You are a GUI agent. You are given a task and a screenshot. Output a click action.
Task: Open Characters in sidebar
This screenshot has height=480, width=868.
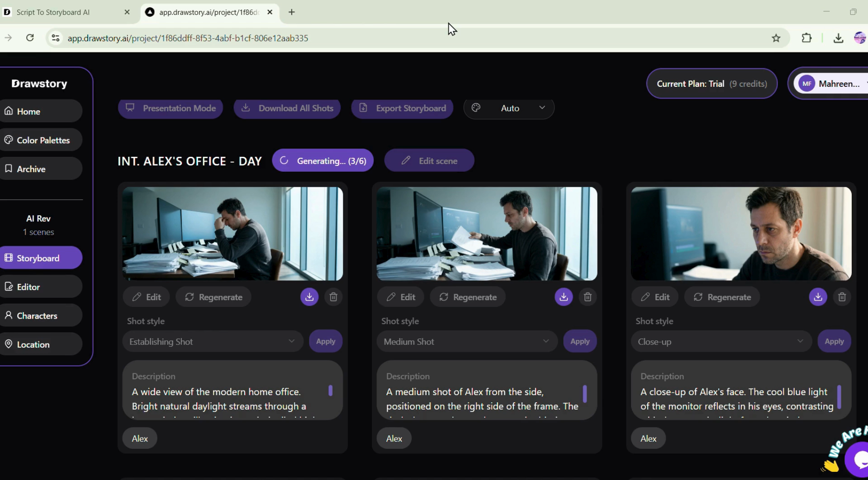point(41,315)
